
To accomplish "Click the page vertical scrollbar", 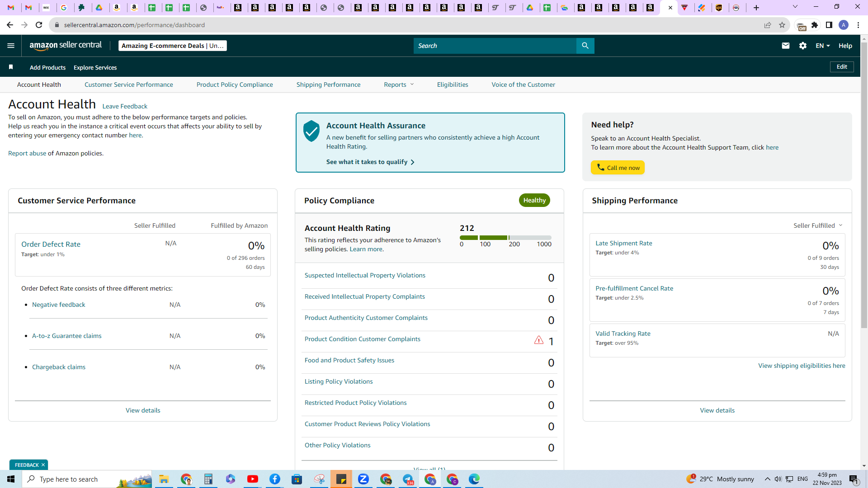I will pos(864,185).
